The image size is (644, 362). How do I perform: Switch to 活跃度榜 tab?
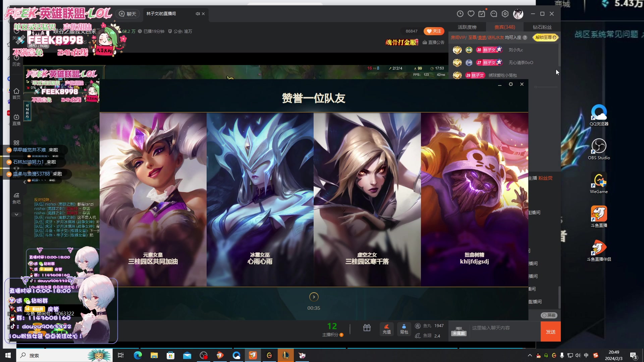467,27
